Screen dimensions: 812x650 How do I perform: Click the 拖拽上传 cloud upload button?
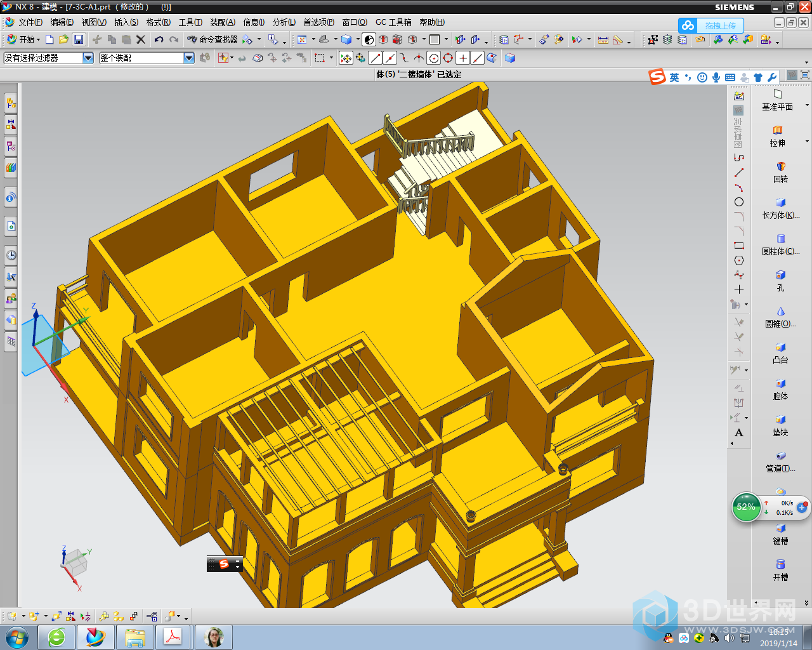click(710, 25)
